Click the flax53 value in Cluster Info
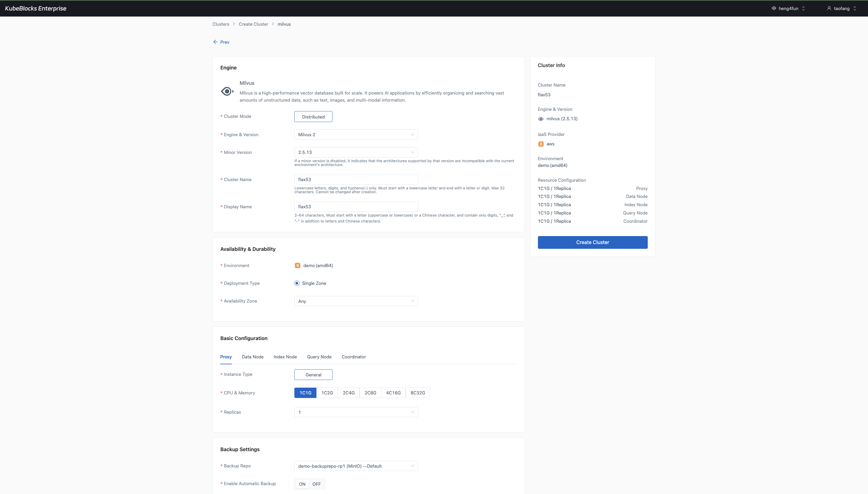Image resolution: width=868 pixels, height=494 pixels. [x=544, y=95]
